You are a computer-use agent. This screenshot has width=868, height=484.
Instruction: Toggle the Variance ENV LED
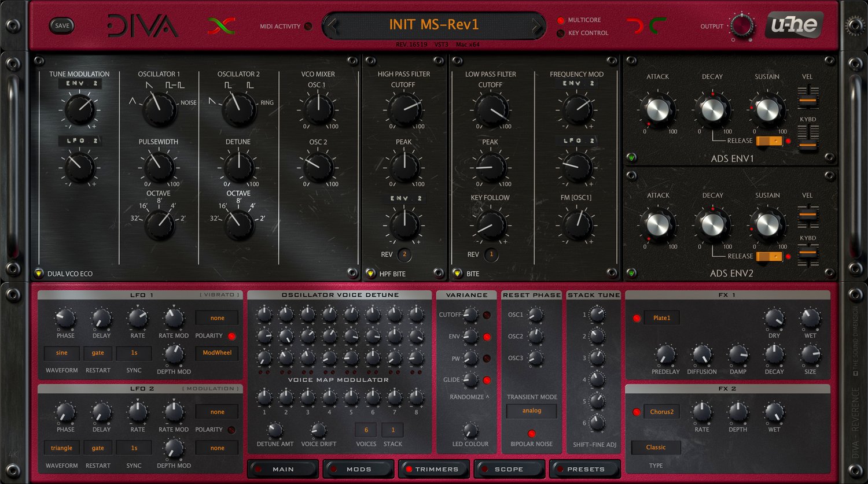click(x=487, y=337)
